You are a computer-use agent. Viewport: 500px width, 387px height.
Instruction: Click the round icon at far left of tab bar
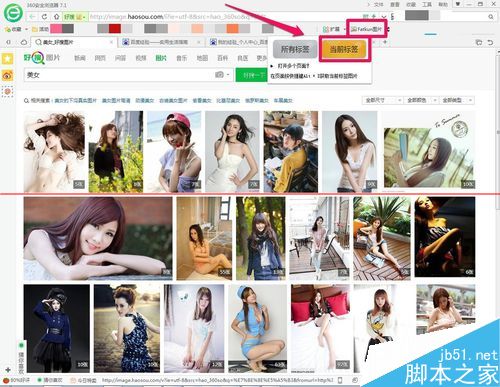click(8, 42)
